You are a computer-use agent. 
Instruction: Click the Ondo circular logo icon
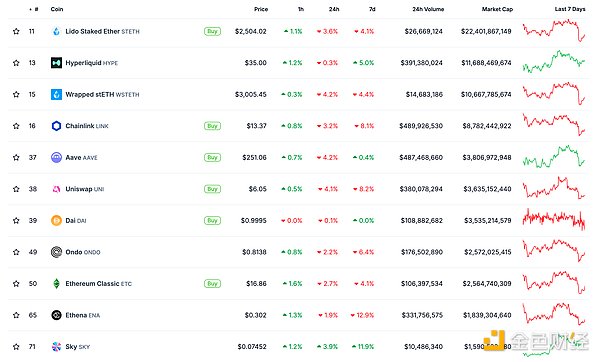56,252
